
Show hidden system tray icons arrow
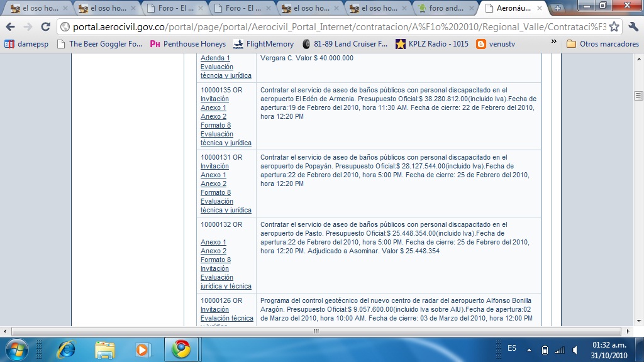529,349
